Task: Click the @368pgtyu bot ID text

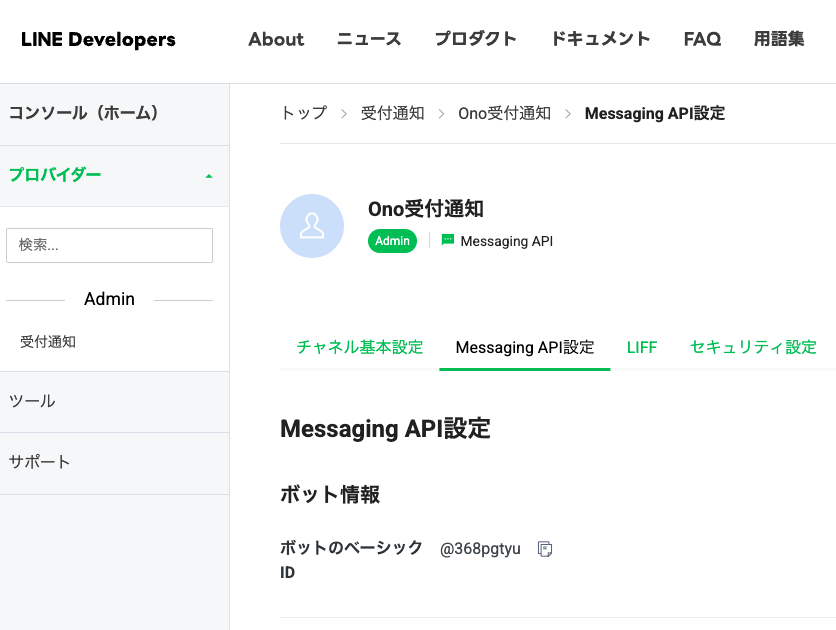Action: point(480,548)
